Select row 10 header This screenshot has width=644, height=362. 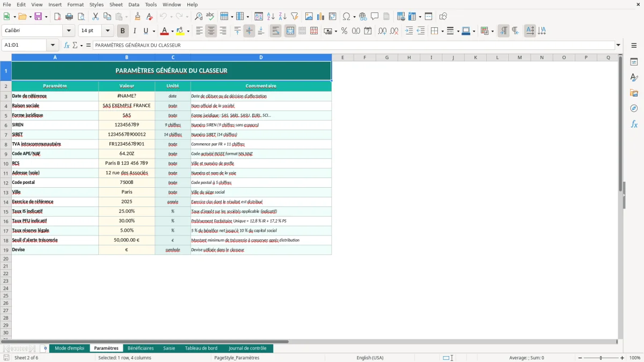pyautogui.click(x=6, y=164)
